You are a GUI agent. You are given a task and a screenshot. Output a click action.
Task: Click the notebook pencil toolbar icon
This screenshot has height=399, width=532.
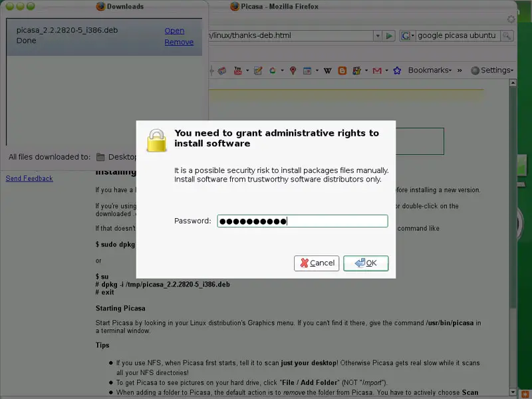pyautogui.click(x=258, y=70)
